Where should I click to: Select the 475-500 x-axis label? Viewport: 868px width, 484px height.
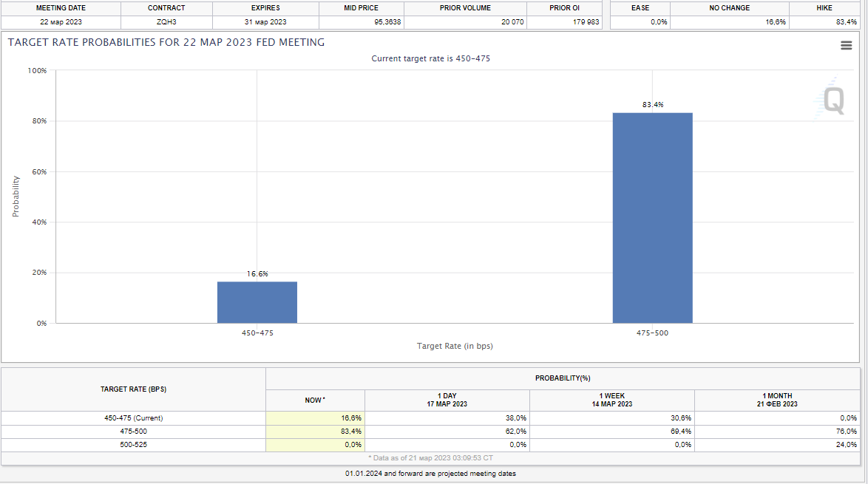[x=652, y=333]
